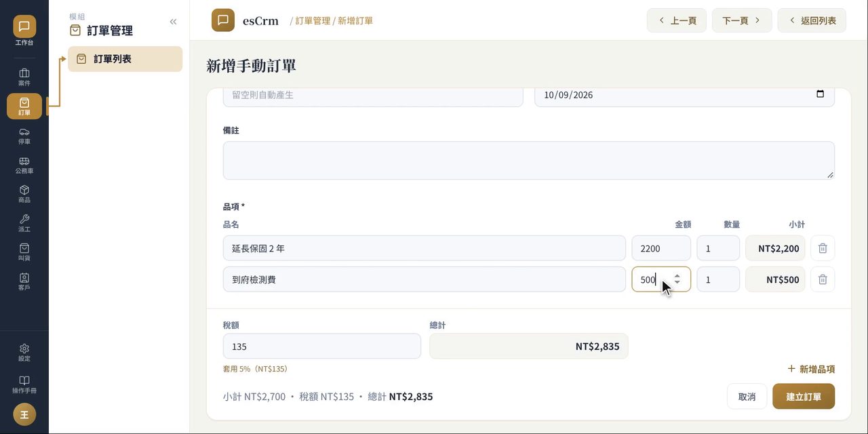The image size is (868, 434).
Task: Click the 套用 5%（NT$135）hint text
Action: [256, 369]
